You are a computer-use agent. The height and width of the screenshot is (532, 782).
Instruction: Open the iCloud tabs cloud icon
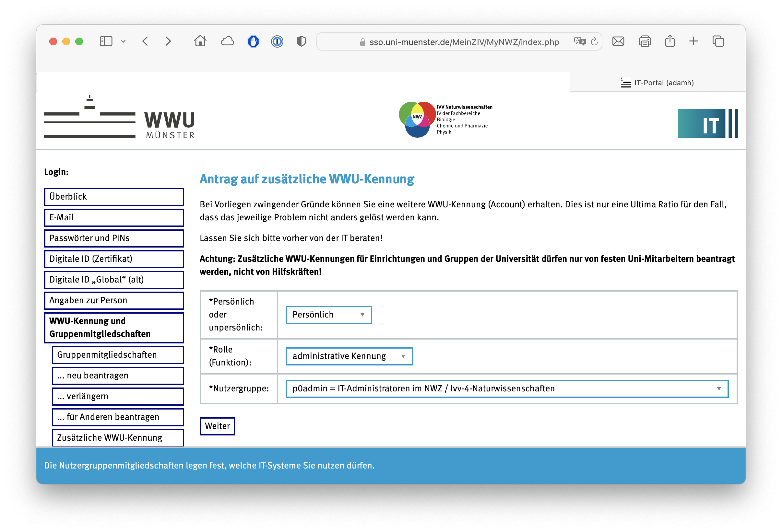228,41
